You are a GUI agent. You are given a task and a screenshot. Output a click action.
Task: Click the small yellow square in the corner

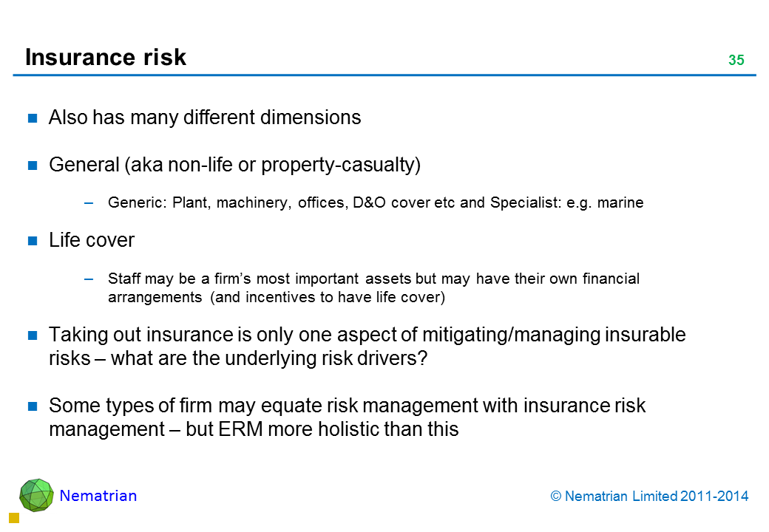click(13, 518)
